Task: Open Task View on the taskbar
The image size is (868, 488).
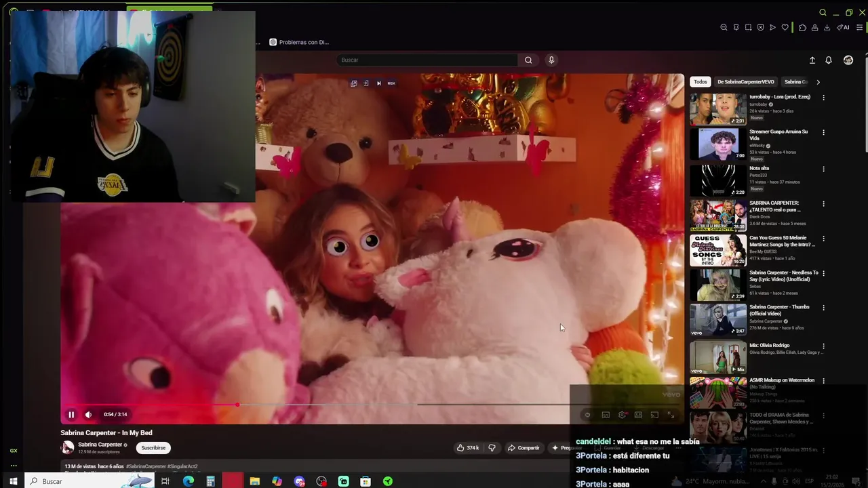Action: coord(165,481)
